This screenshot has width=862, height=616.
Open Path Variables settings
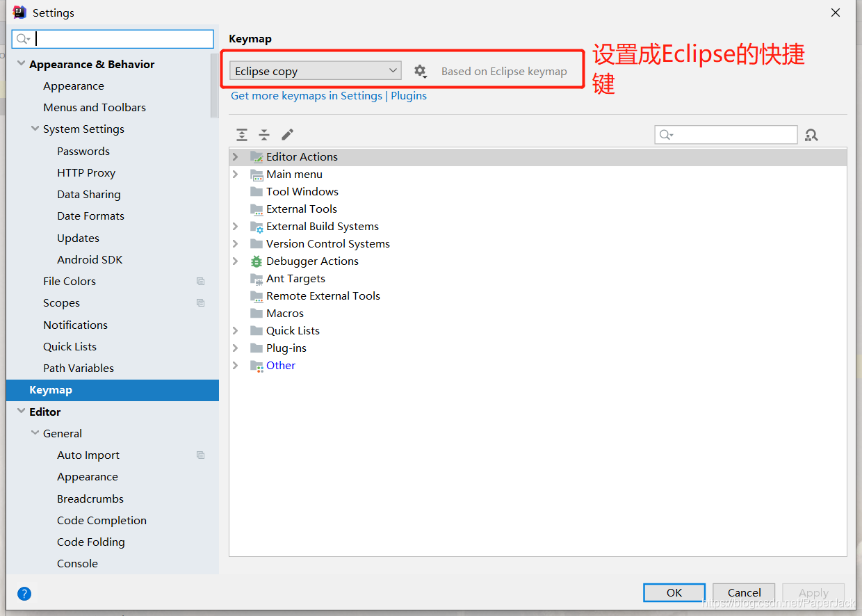tap(79, 368)
